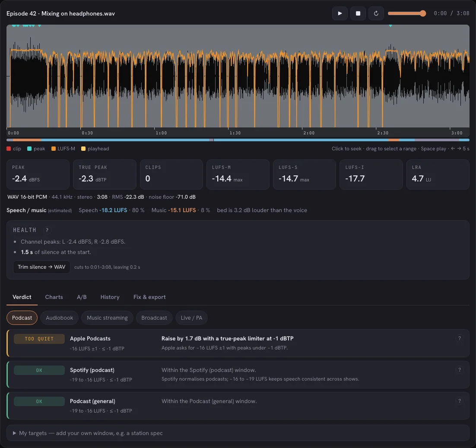Select the Broadcast preset chip
The height and width of the screenshot is (448, 476).
click(x=154, y=318)
